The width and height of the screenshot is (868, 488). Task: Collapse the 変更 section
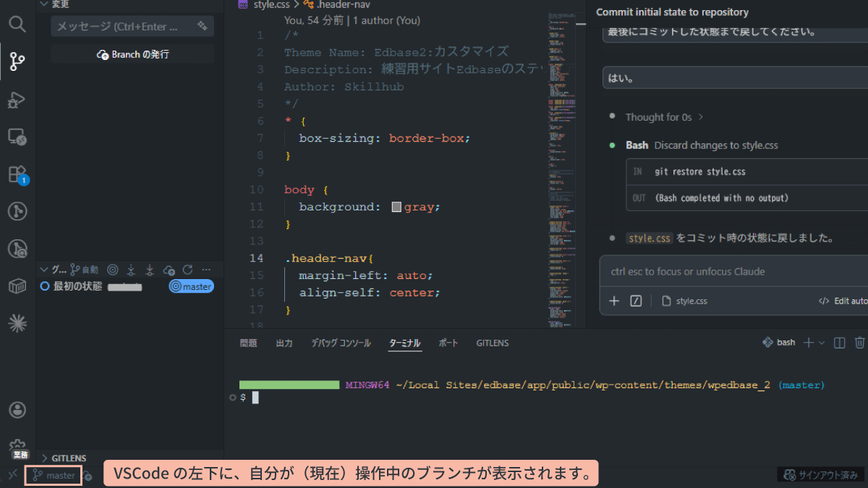(x=44, y=4)
